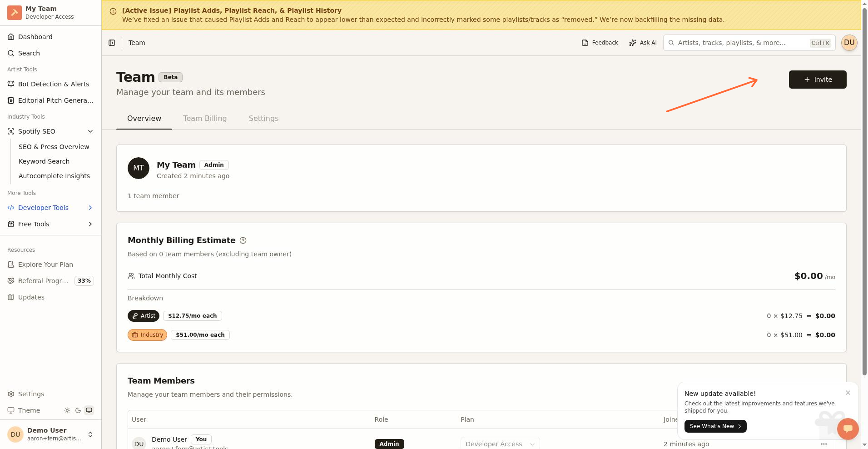The height and width of the screenshot is (449, 868).
Task: Switch to light theme sun icon
Action: pos(67,410)
